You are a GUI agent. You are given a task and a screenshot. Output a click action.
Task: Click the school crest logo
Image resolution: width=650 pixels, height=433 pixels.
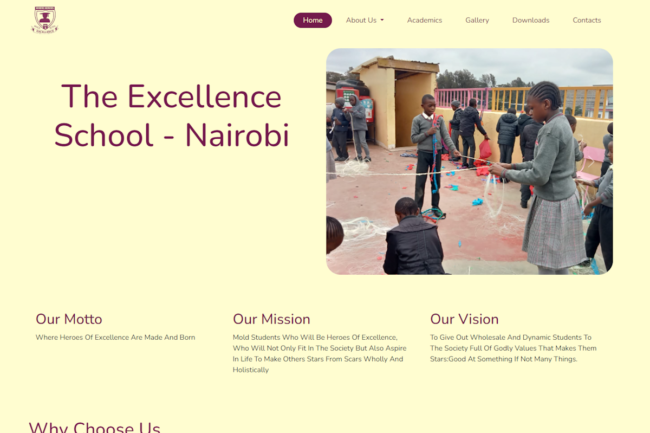coord(45,19)
